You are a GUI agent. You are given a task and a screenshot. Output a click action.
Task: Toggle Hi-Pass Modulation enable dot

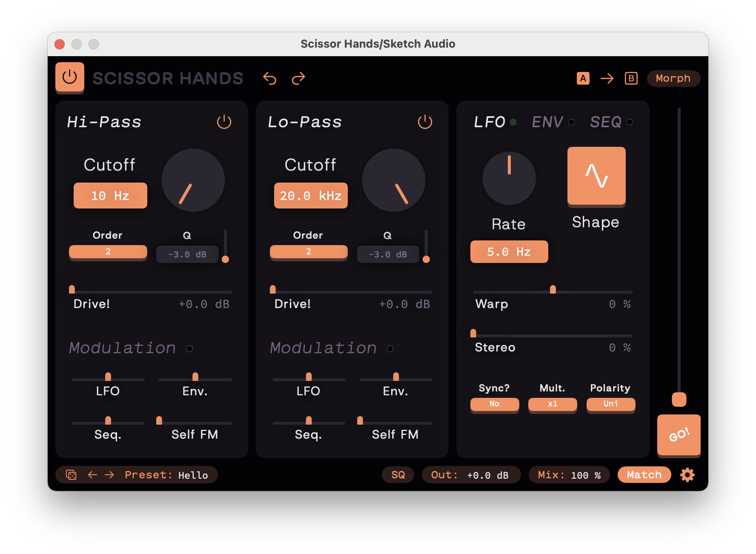click(x=189, y=349)
